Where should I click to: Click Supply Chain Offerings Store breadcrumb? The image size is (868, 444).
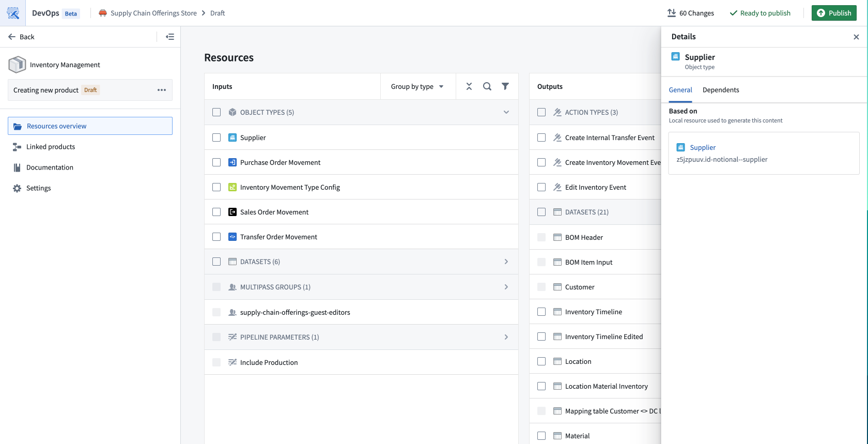click(x=153, y=13)
